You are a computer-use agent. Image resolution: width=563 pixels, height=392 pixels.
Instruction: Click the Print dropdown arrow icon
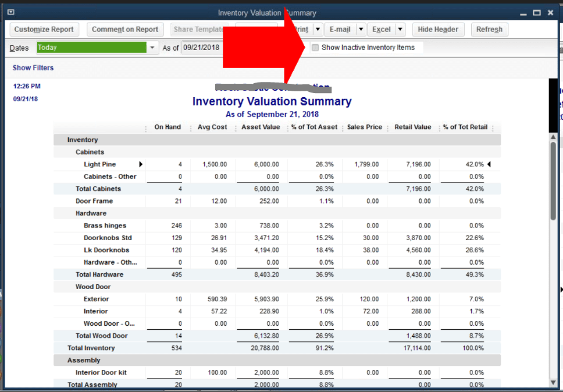(318, 29)
